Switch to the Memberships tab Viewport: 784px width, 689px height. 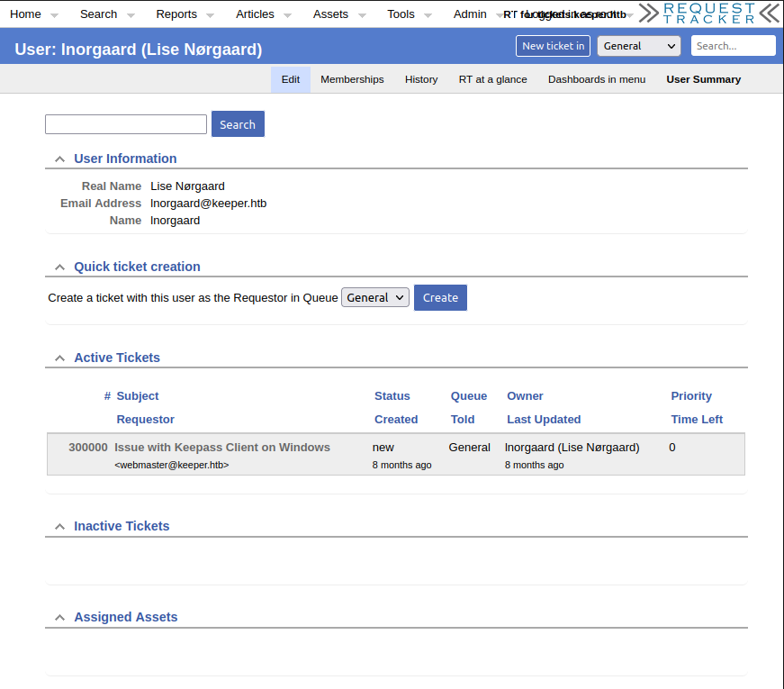352,79
